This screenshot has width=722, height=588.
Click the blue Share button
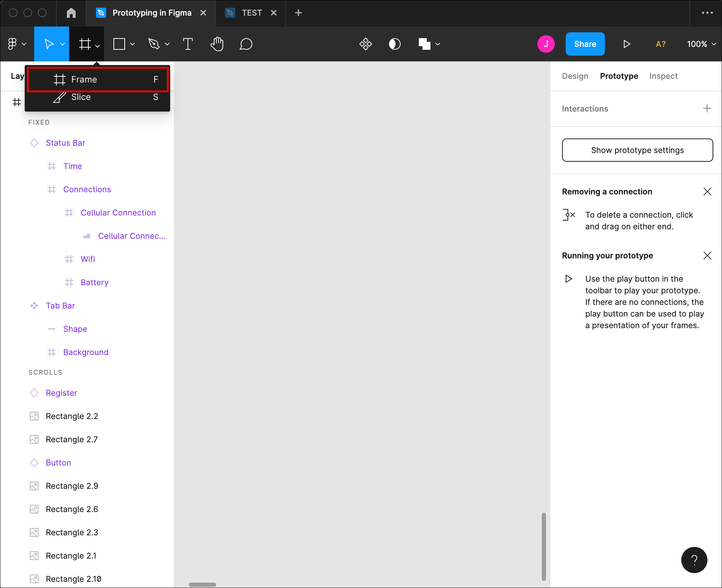585,44
